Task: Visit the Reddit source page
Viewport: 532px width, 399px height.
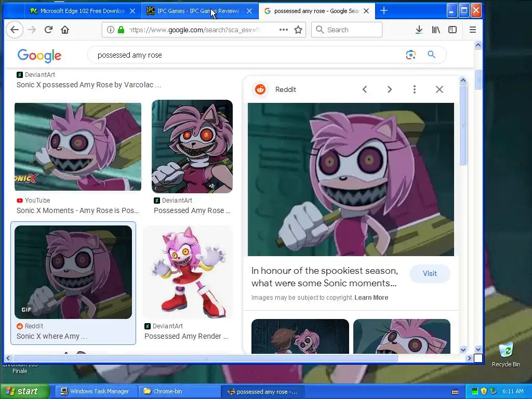Action: [430, 273]
